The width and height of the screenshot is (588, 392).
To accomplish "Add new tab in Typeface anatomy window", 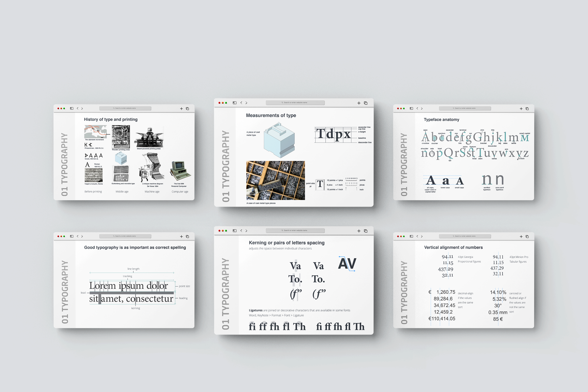I will [x=521, y=109].
